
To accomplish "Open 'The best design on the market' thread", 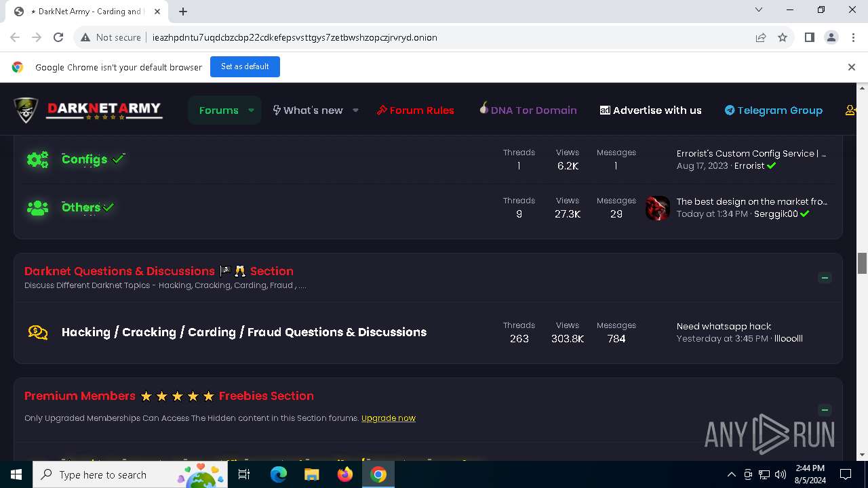I will 752,201.
